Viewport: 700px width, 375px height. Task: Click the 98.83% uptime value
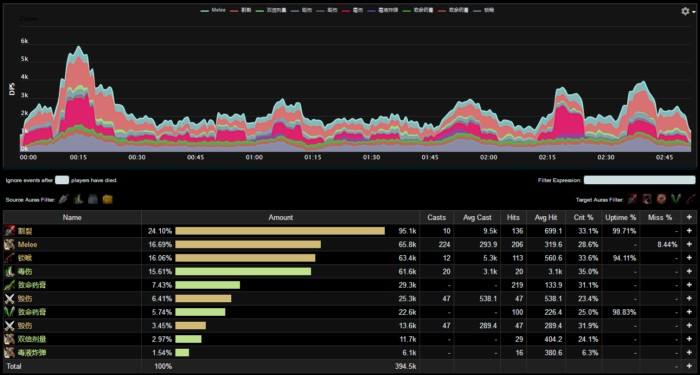(624, 312)
